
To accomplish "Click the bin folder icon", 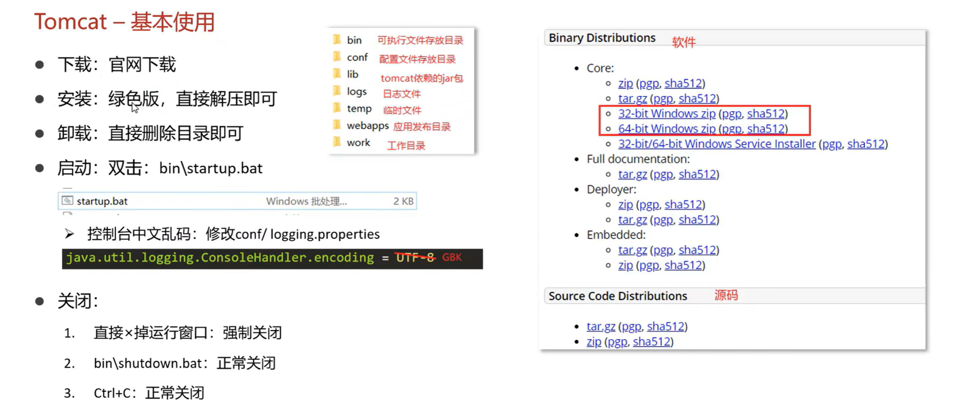I will pos(337,39).
